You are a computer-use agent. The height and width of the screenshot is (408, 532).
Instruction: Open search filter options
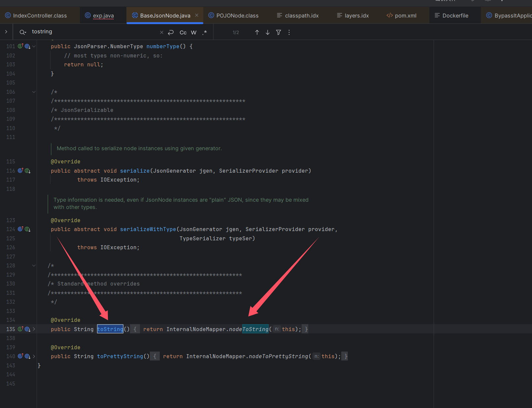(x=279, y=32)
